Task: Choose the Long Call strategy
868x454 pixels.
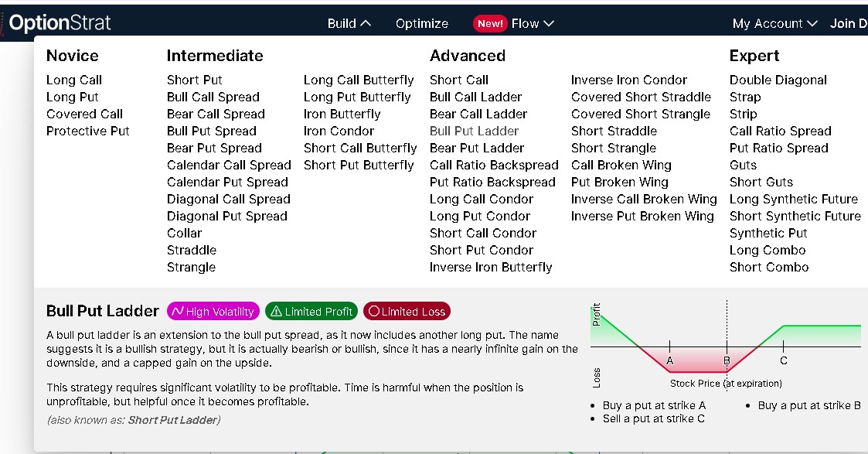Action: tap(74, 80)
